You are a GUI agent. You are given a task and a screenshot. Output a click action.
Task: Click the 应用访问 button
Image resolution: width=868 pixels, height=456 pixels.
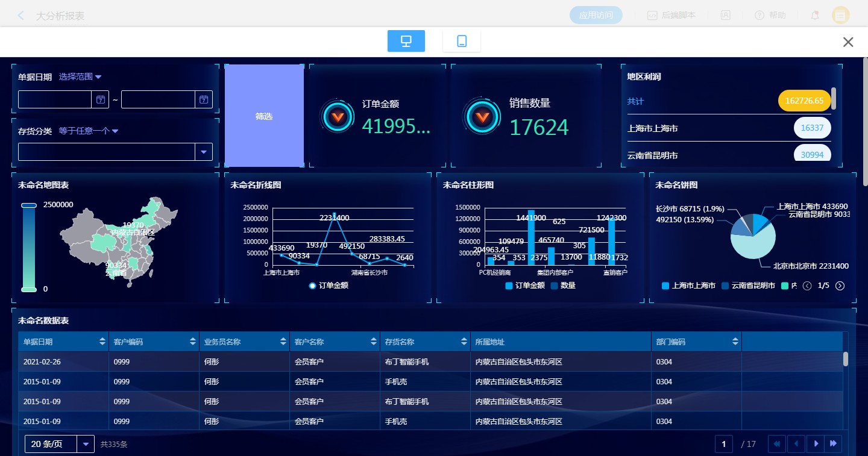click(x=596, y=16)
